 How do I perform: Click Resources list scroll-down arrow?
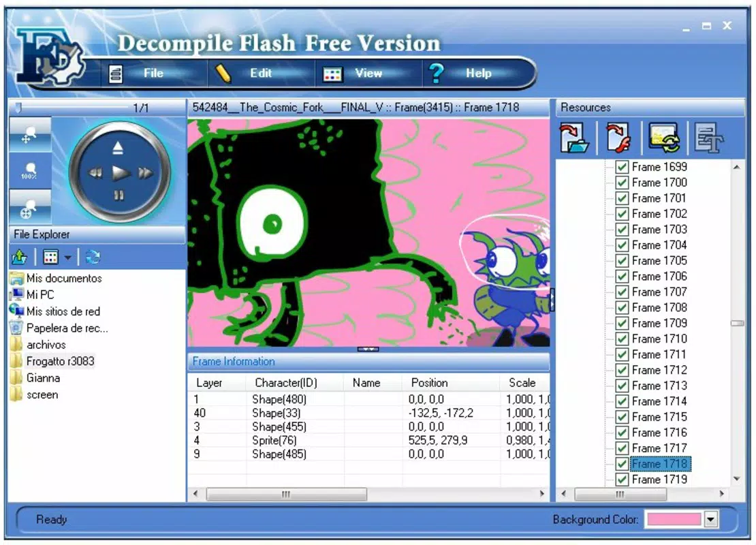tap(737, 479)
